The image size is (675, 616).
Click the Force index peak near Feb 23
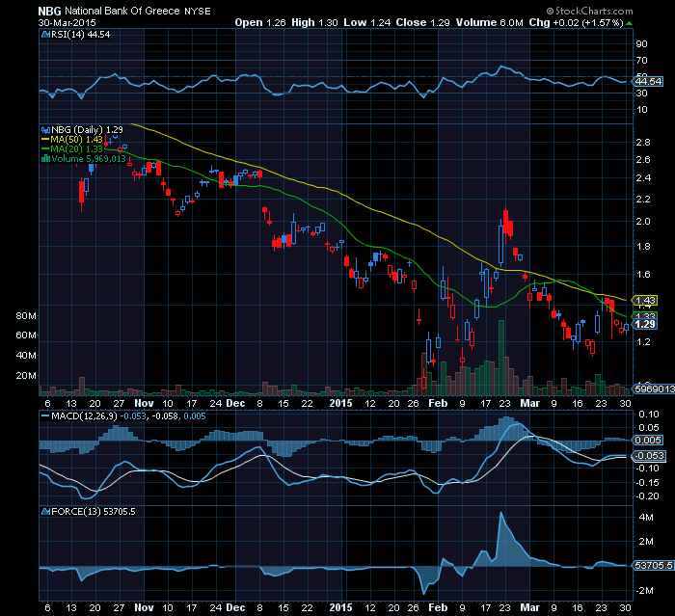pyautogui.click(x=500, y=513)
